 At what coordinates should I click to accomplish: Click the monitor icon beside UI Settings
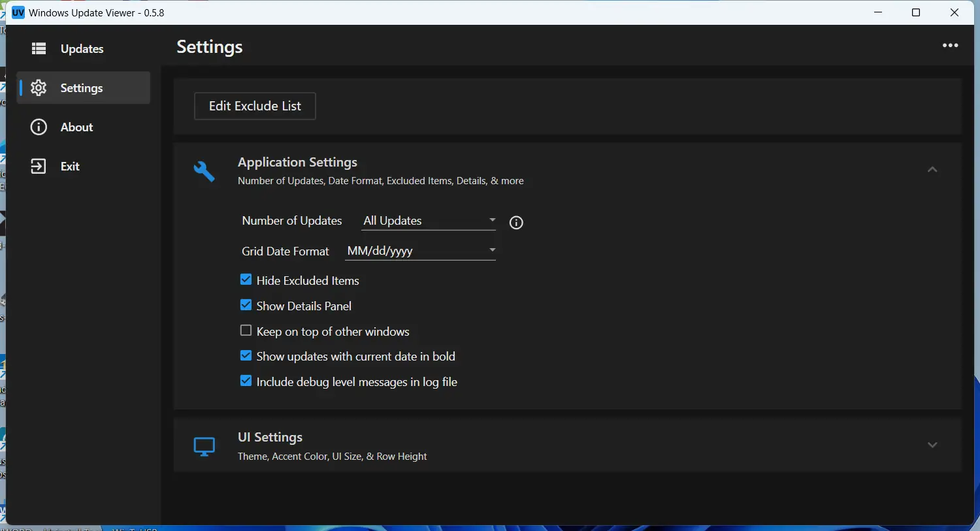204,447
